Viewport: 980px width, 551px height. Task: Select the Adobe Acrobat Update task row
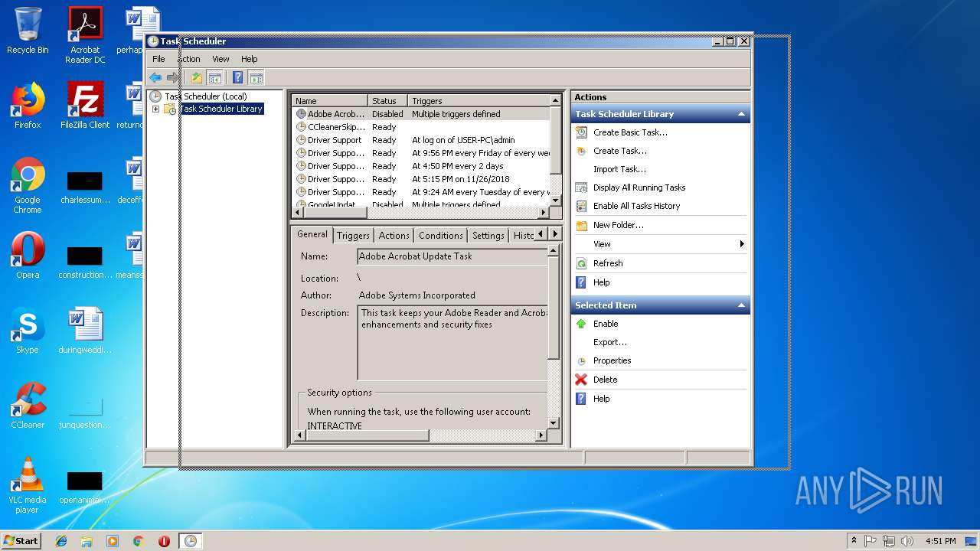[421, 114]
